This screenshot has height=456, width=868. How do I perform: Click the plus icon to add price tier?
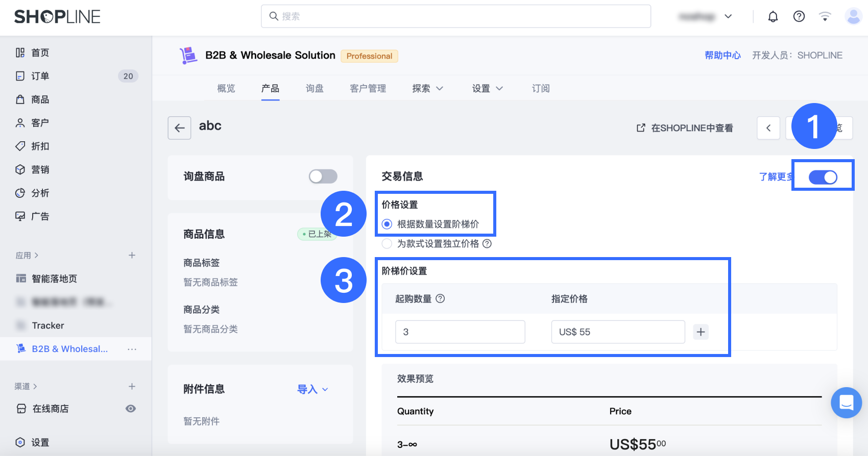pos(701,332)
